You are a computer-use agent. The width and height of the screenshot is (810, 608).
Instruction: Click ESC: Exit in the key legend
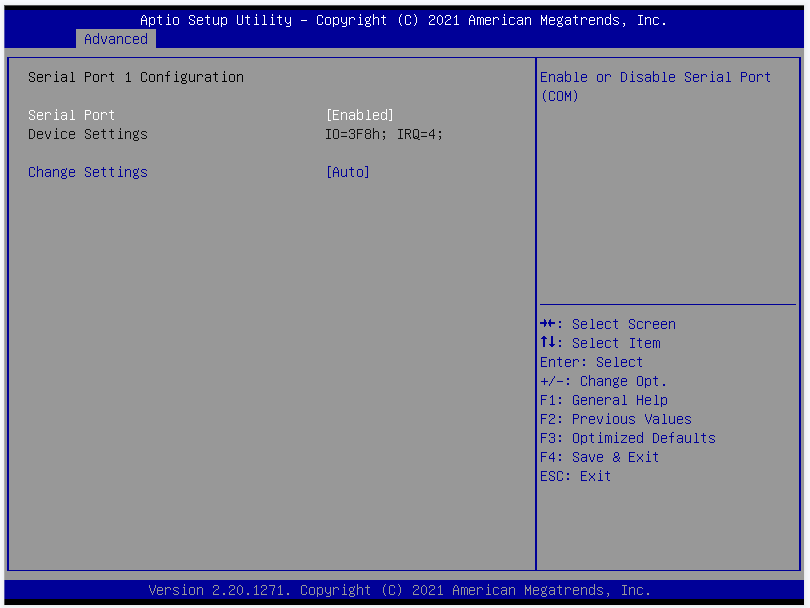point(575,476)
